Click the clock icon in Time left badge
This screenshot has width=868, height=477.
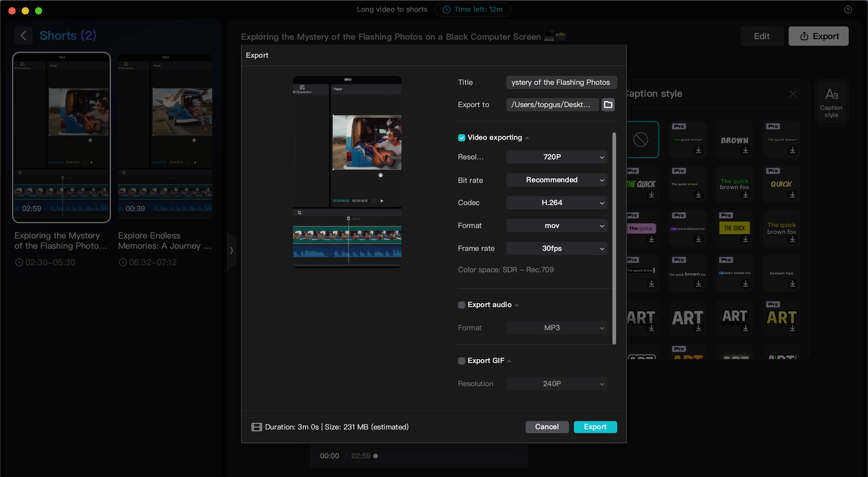coord(447,9)
